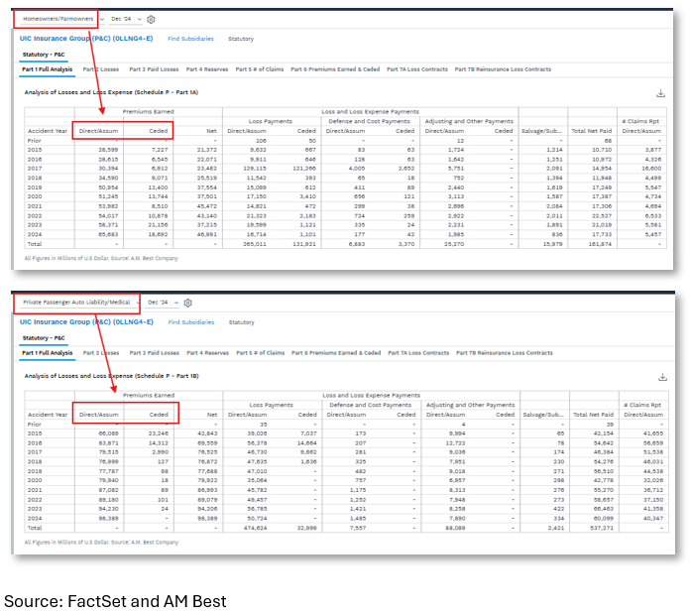Screen dimensions: 690x616
Task: Click Find Subsidiaries link in Auto Liability panel
Action: point(190,322)
